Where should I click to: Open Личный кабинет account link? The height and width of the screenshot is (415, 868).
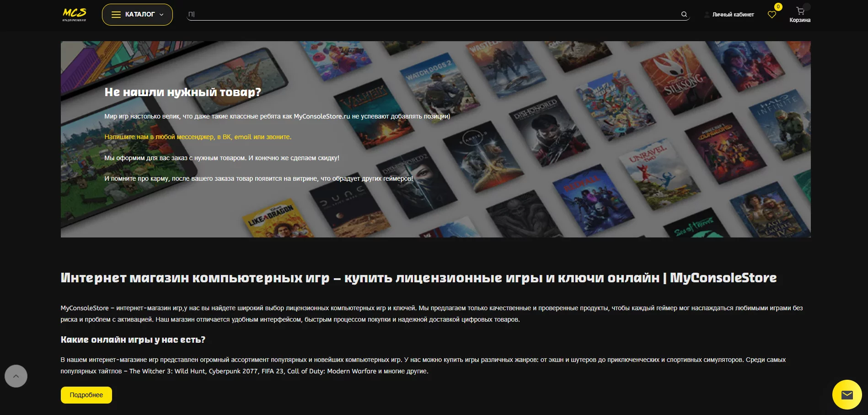click(x=729, y=15)
